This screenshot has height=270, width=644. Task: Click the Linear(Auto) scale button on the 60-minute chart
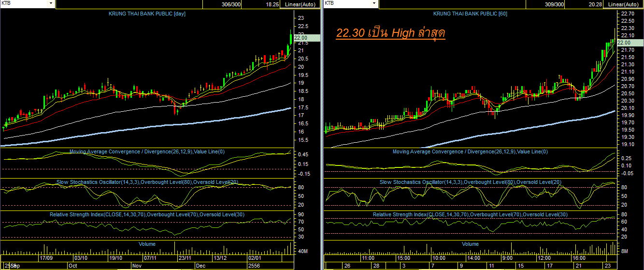pos(624,4)
